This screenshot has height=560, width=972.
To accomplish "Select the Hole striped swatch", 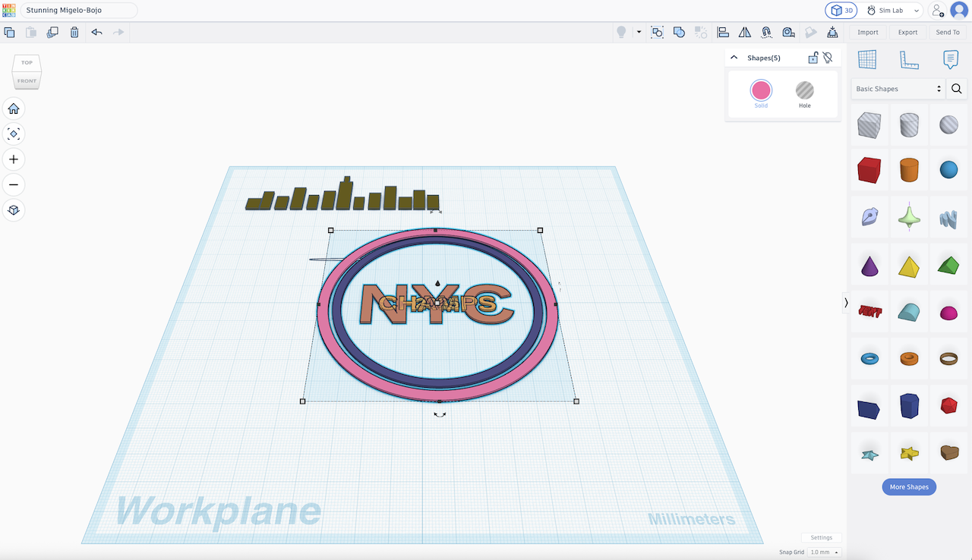I will (805, 91).
